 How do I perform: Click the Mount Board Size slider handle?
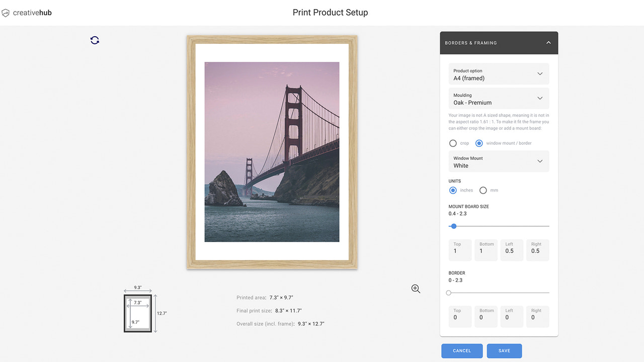pyautogui.click(x=454, y=226)
